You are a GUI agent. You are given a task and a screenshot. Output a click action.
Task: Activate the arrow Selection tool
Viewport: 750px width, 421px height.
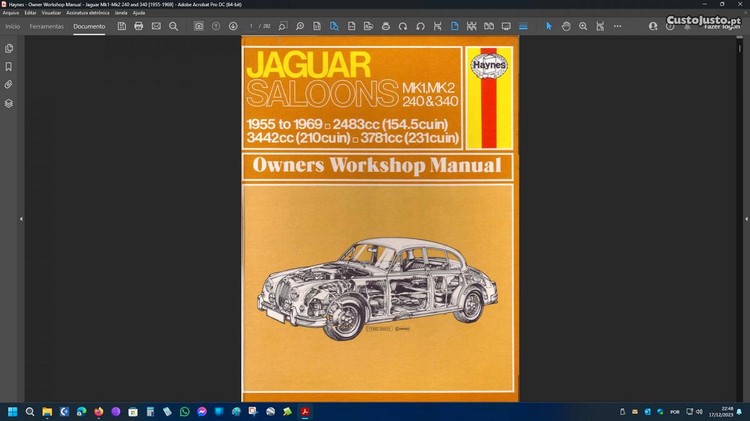pyautogui.click(x=548, y=26)
